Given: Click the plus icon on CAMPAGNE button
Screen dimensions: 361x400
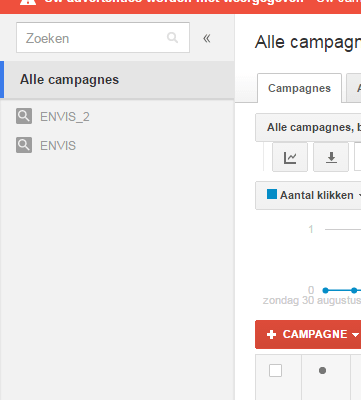Looking at the screenshot, I should point(271,334).
